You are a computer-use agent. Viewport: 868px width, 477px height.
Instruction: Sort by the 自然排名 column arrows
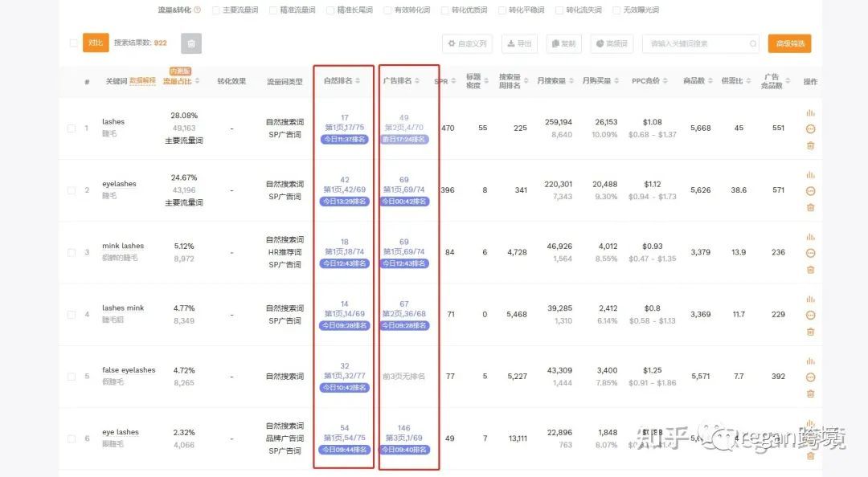click(x=358, y=81)
